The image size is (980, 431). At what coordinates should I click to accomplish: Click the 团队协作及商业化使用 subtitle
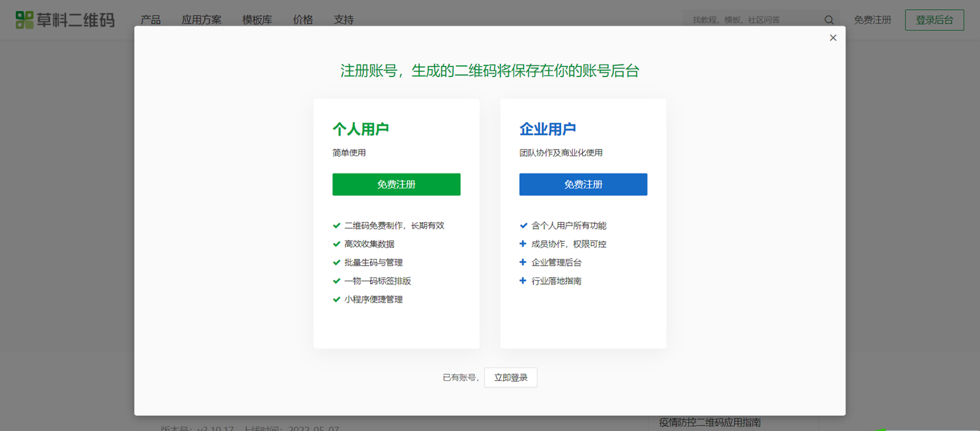(x=561, y=153)
